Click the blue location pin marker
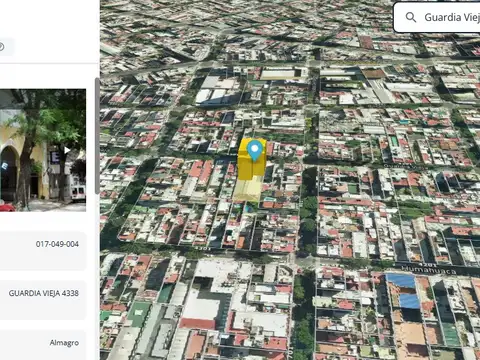480x360 pixels. (255, 150)
